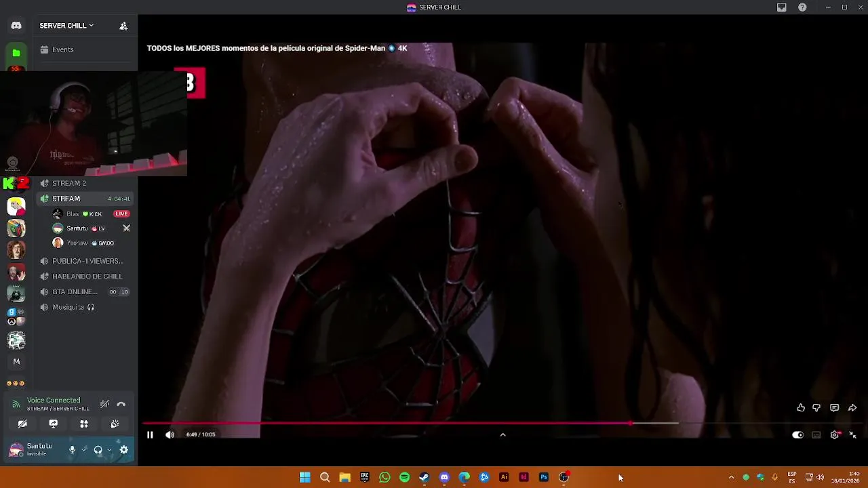868x488 pixels.
Task: Join HABLANDO DE CHILL voice channel
Action: click(x=85, y=277)
